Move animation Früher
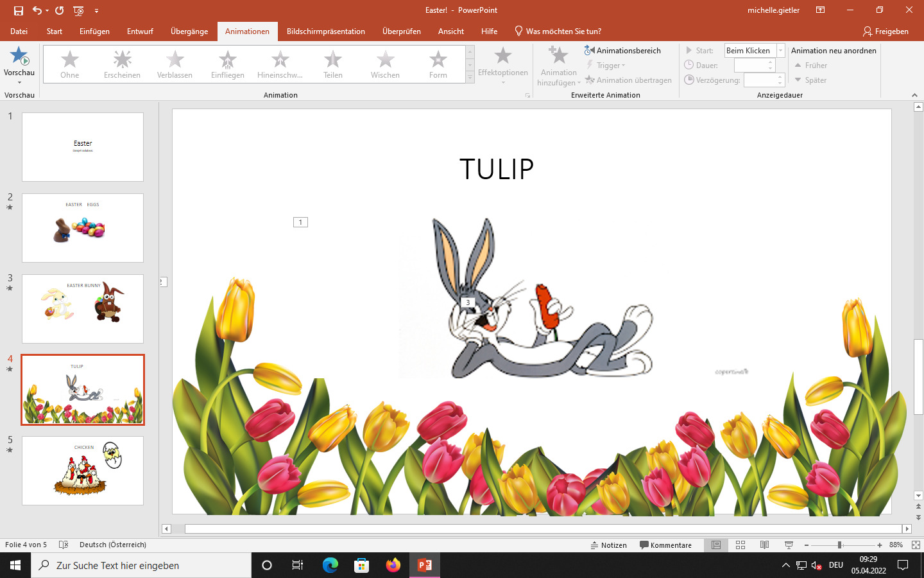This screenshot has height=578, width=924. point(811,66)
